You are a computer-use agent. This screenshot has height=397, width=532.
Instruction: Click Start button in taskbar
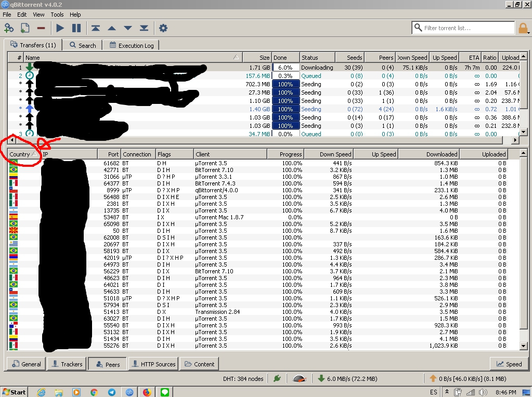14,392
